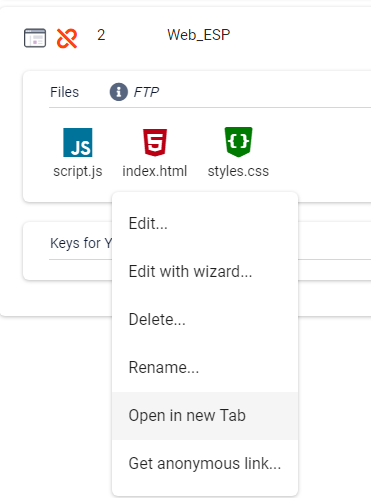371x498 pixels.
Task: Click the FTP info icon
Action: (119, 92)
